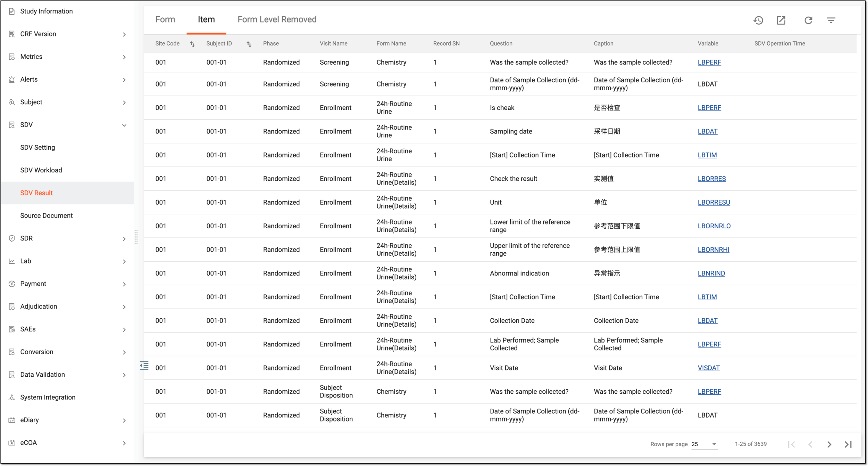
Task: Open the LBORRES variable link
Action: click(712, 179)
